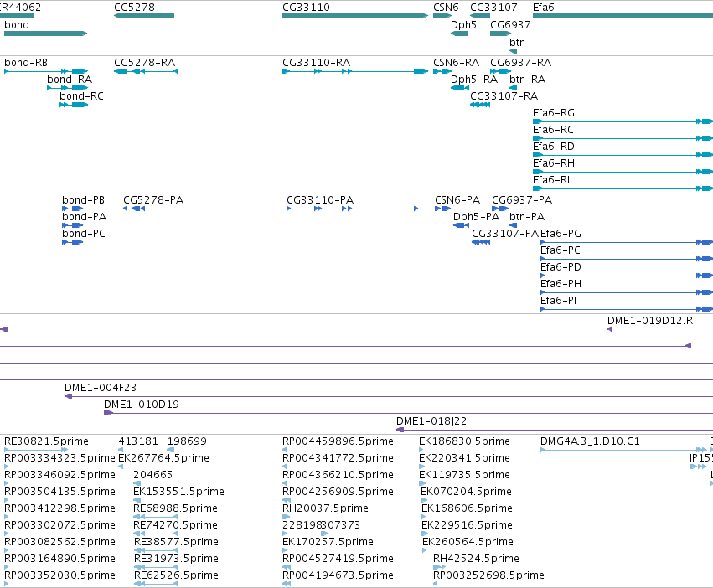Click the CG33110 gene glyph bar
Image resolution: width=713 pixels, height=588 pixels.
(x=355, y=16)
